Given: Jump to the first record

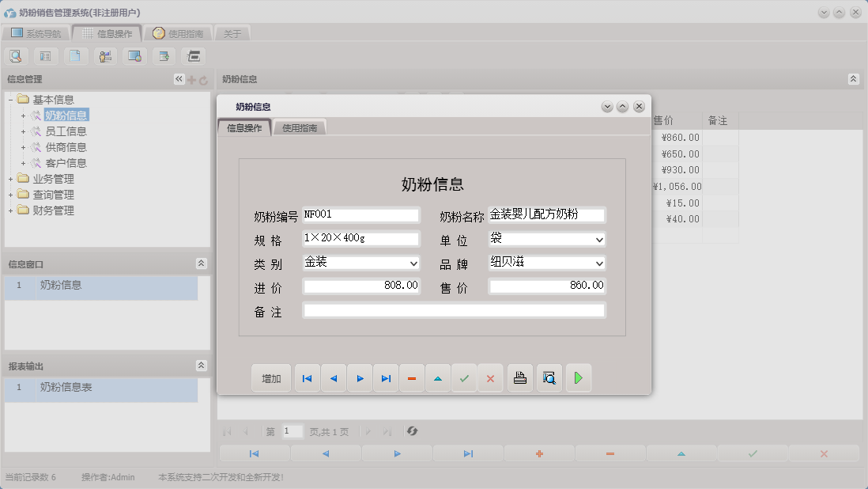Looking at the screenshot, I should (x=307, y=377).
